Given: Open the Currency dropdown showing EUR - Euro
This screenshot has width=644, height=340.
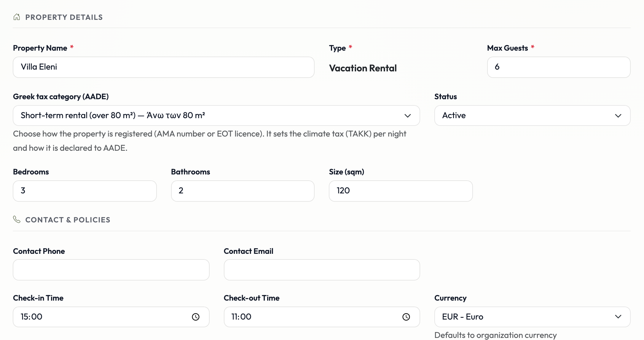Looking at the screenshot, I should (532, 317).
